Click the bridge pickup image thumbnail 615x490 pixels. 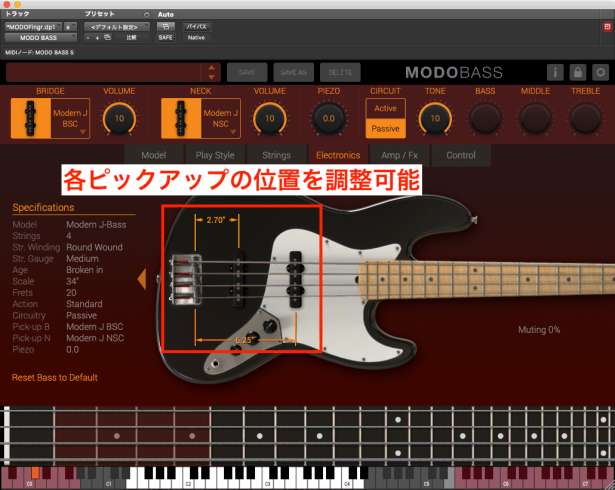pos(31,118)
